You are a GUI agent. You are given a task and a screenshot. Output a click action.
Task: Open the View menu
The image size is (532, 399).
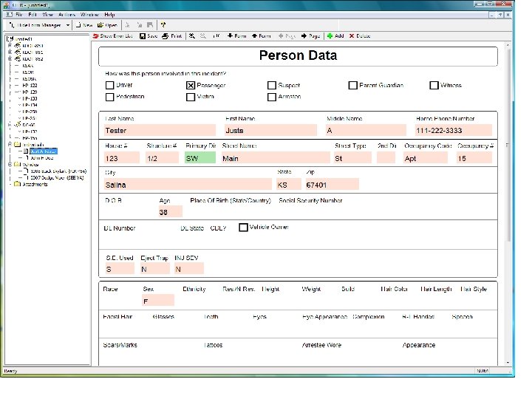pos(48,15)
